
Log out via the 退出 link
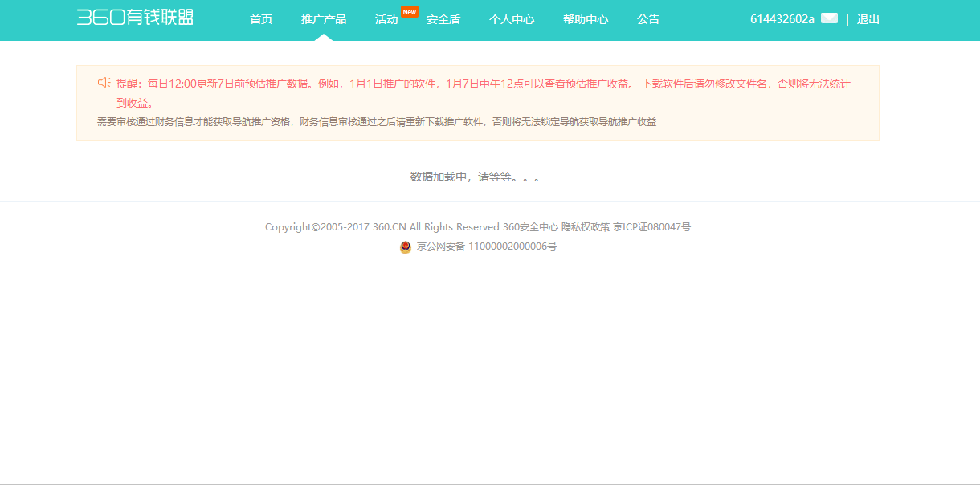(868, 19)
